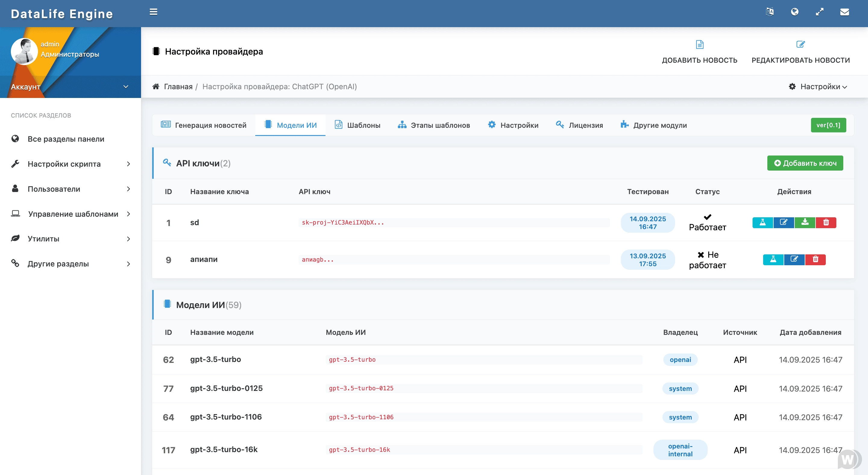
Task: Click the Добавить ключ button
Action: click(x=805, y=163)
